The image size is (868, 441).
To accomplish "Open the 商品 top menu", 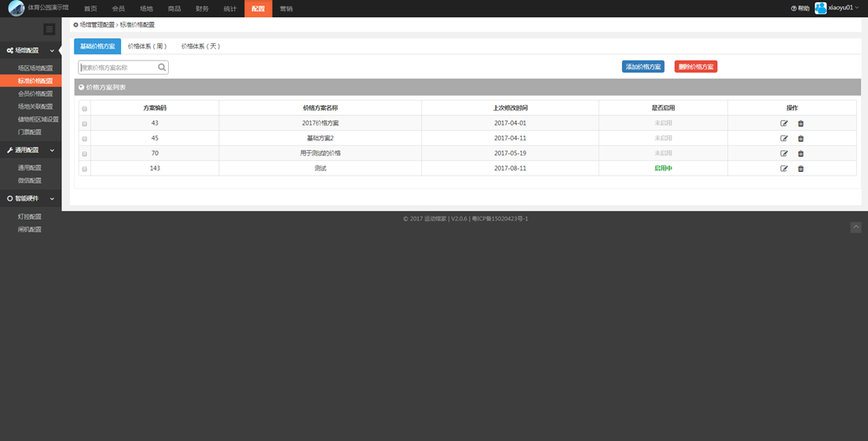I will tap(174, 9).
